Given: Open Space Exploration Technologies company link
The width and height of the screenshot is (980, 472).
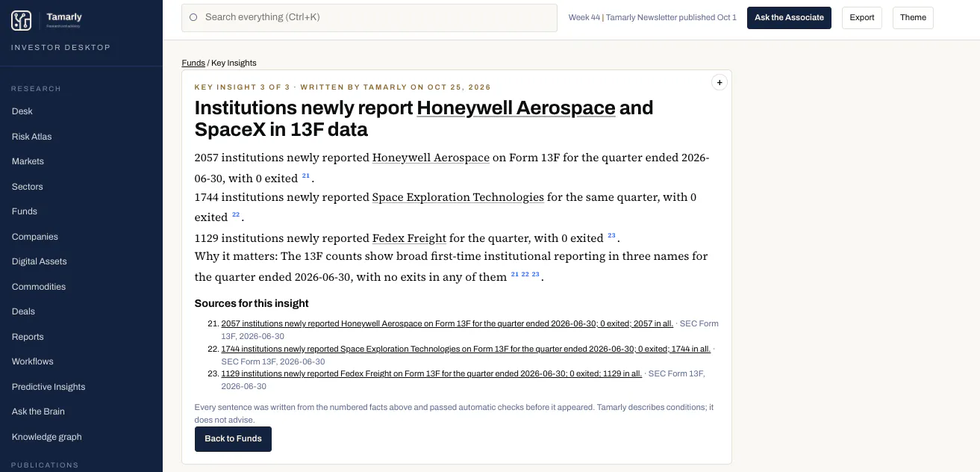Looking at the screenshot, I should pyautogui.click(x=458, y=197).
